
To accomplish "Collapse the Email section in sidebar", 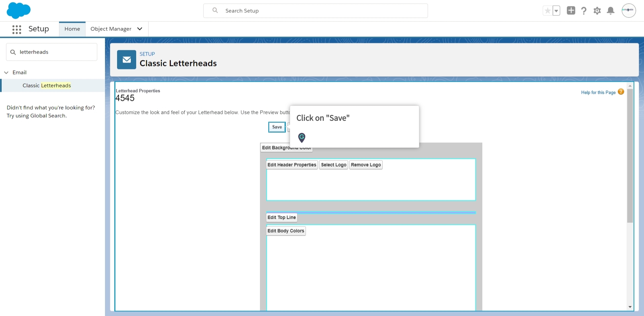I will click(6, 72).
